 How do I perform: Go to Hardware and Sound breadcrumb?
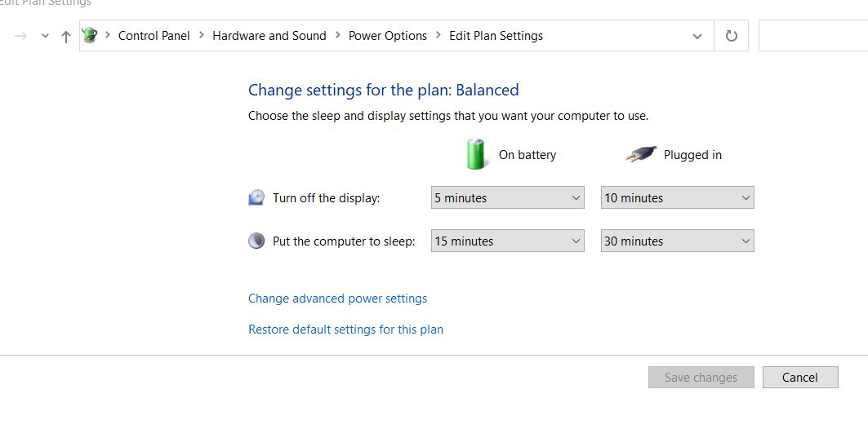[269, 36]
